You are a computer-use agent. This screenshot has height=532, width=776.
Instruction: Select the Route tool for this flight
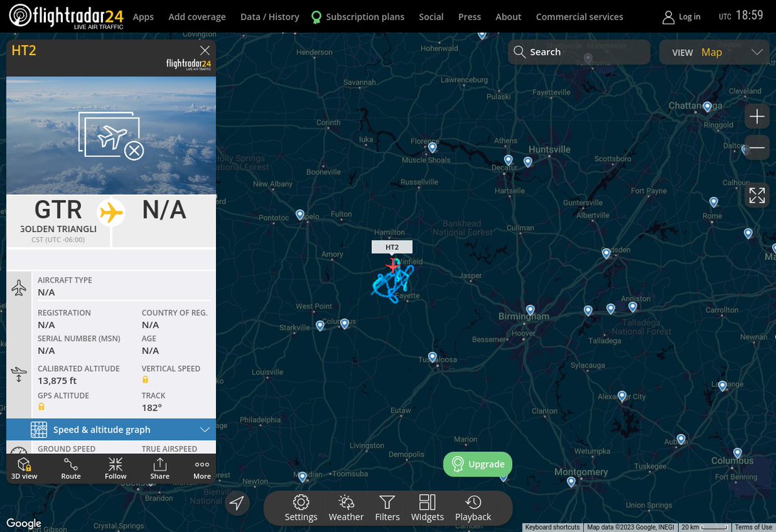coord(70,469)
